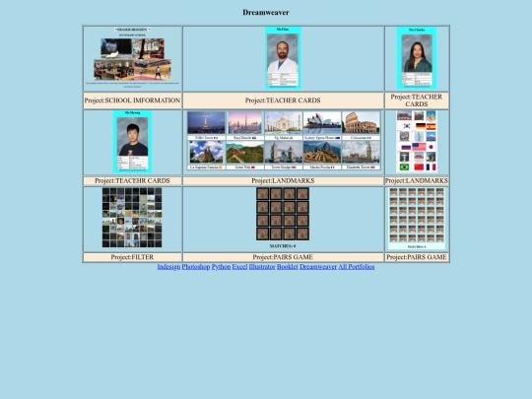Screen dimensions: 532x399
Task: Click 'Project:LANDMARKS' caption under the landmark photos
Action: click(x=283, y=181)
